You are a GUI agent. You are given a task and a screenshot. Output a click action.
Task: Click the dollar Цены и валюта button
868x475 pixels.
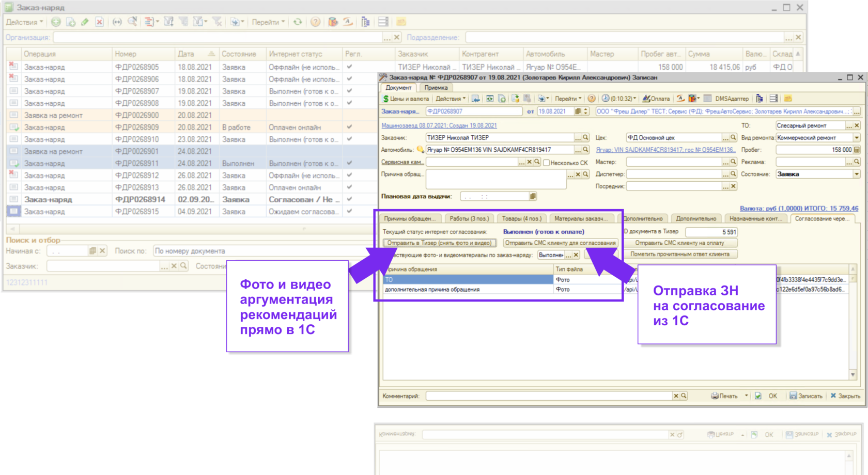[x=406, y=99]
